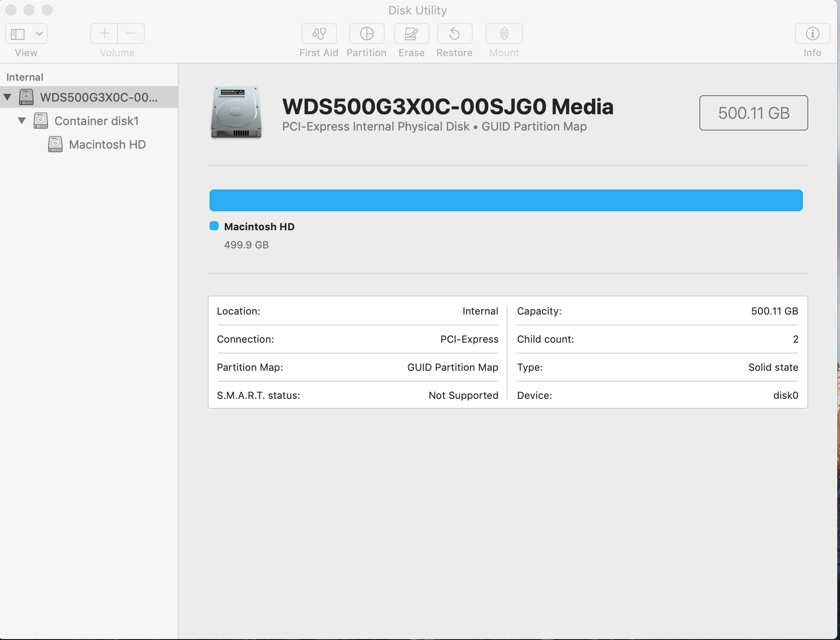Click the WDS500G3X0C-00SJG0 Media title

click(x=448, y=107)
